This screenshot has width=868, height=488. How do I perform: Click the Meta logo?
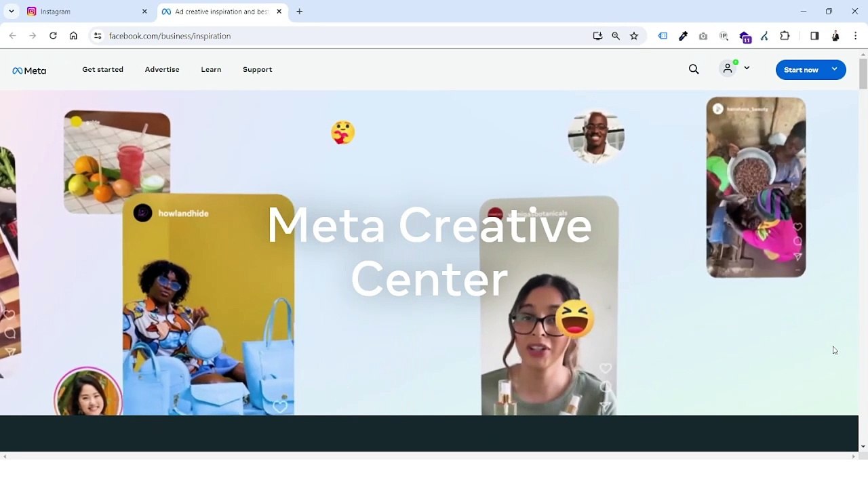29,70
